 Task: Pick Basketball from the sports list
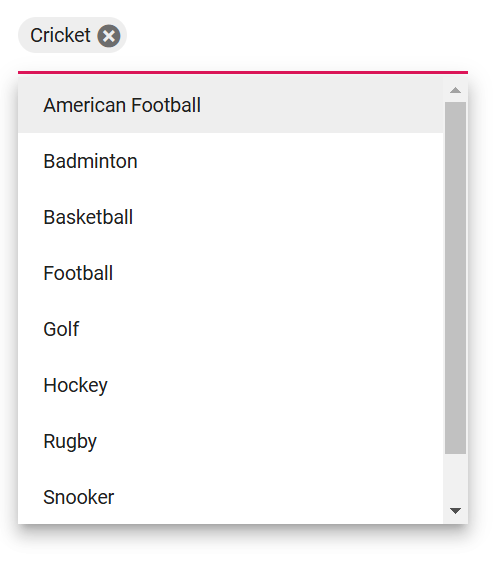[231, 217]
